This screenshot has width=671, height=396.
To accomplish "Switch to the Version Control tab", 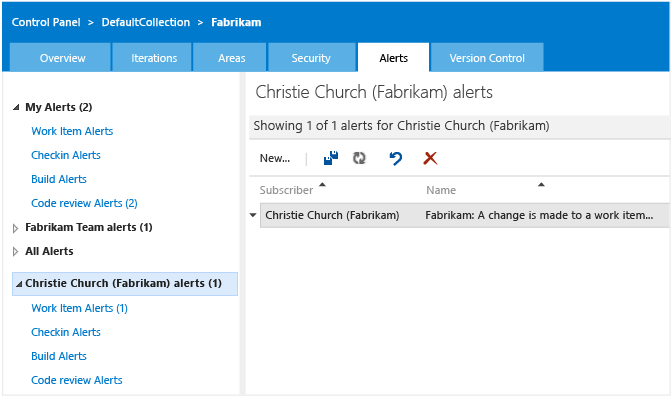I will [x=487, y=57].
